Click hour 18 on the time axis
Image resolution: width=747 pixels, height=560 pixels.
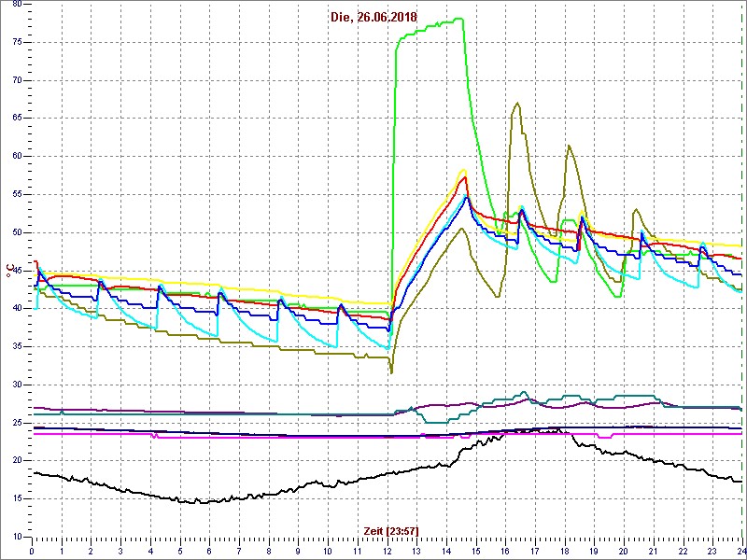click(x=565, y=551)
